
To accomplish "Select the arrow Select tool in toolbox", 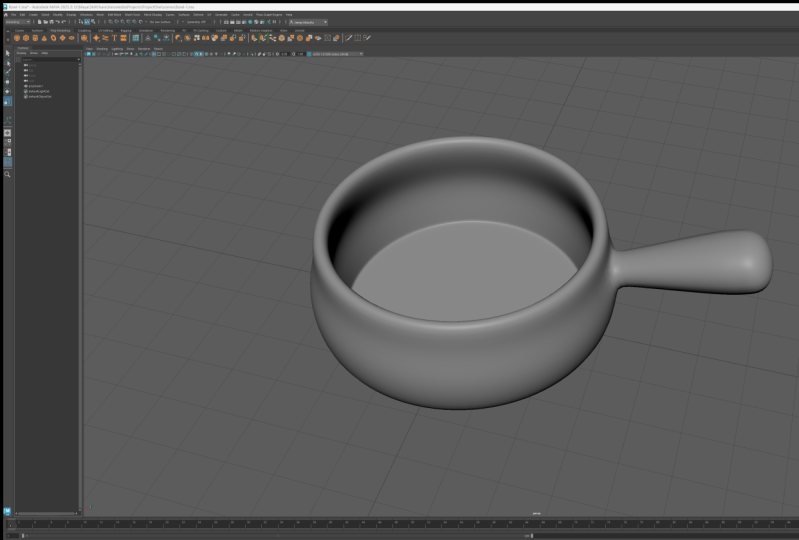I will (x=8, y=53).
